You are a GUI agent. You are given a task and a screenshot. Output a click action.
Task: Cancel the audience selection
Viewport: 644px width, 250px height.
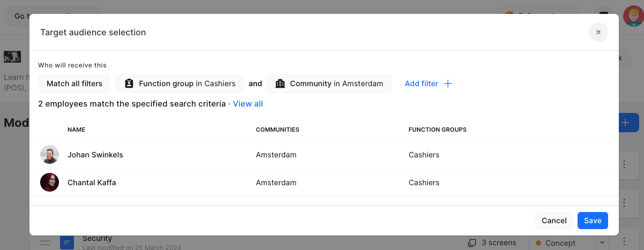(x=554, y=221)
